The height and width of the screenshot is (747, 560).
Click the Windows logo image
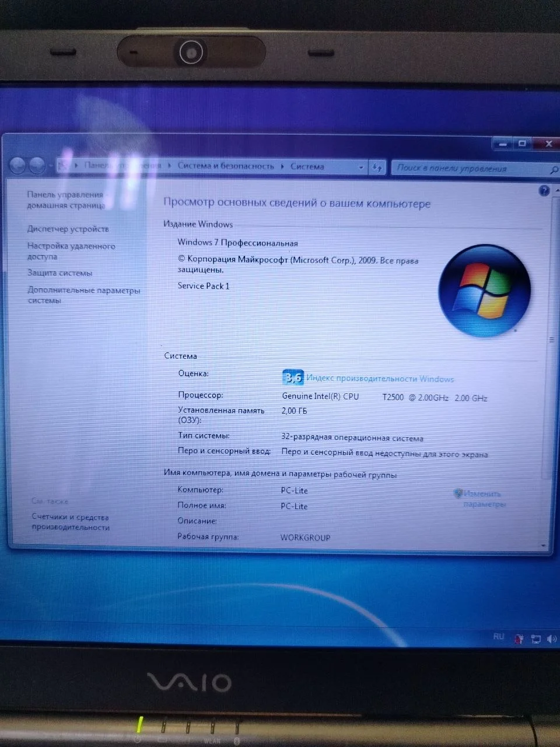[x=485, y=290]
